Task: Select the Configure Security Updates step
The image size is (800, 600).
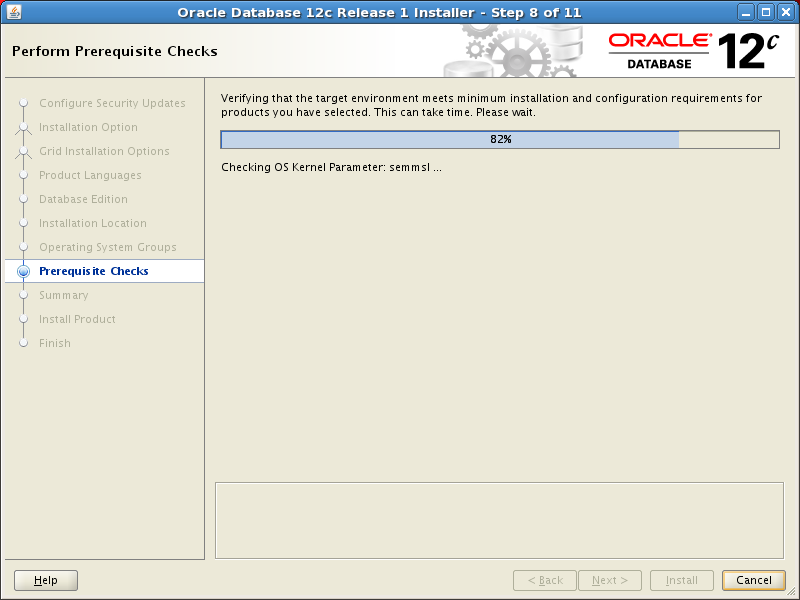Action: tap(112, 103)
